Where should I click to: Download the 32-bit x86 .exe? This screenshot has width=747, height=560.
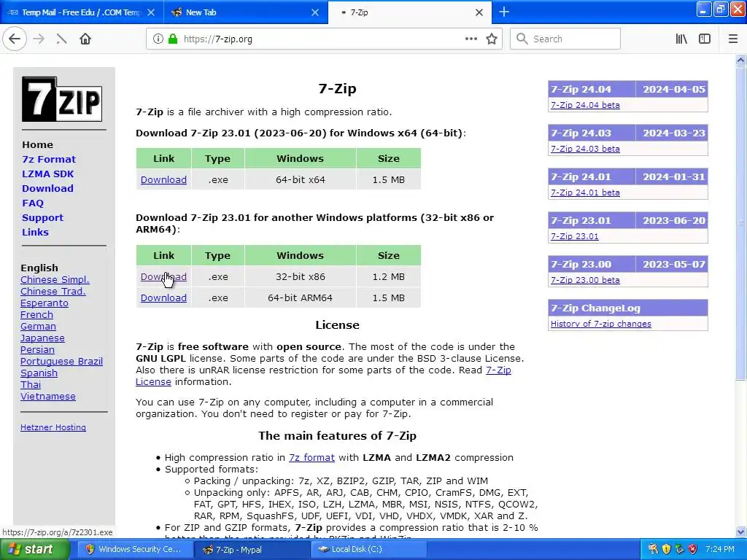[x=163, y=276]
